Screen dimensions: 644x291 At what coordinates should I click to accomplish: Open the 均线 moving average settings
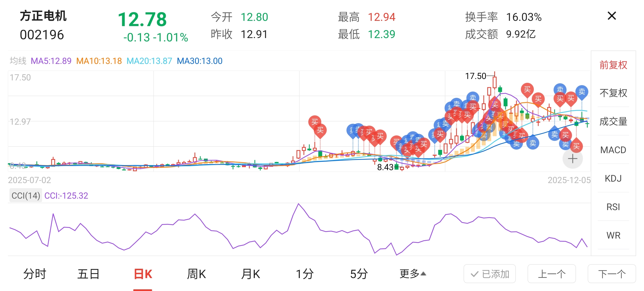click(x=18, y=61)
